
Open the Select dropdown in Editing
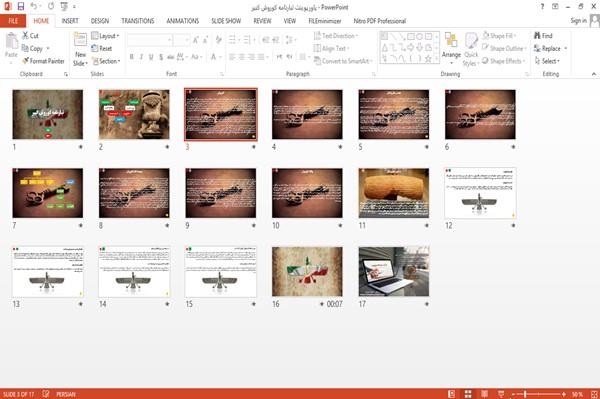pos(547,61)
